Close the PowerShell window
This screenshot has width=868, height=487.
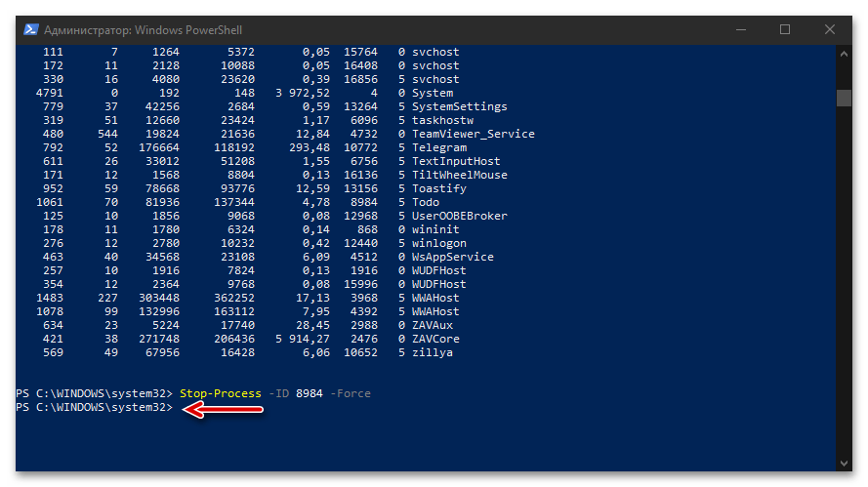[x=830, y=29]
